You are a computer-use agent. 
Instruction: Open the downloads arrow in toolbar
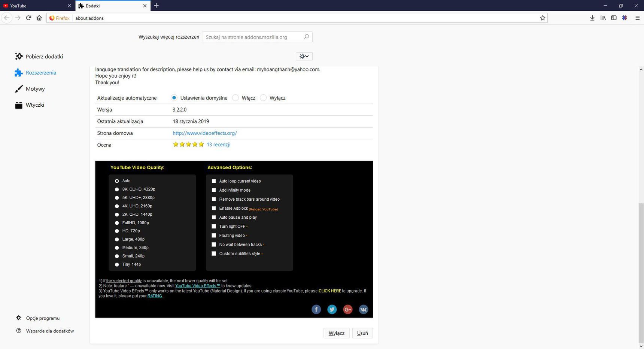(x=592, y=18)
